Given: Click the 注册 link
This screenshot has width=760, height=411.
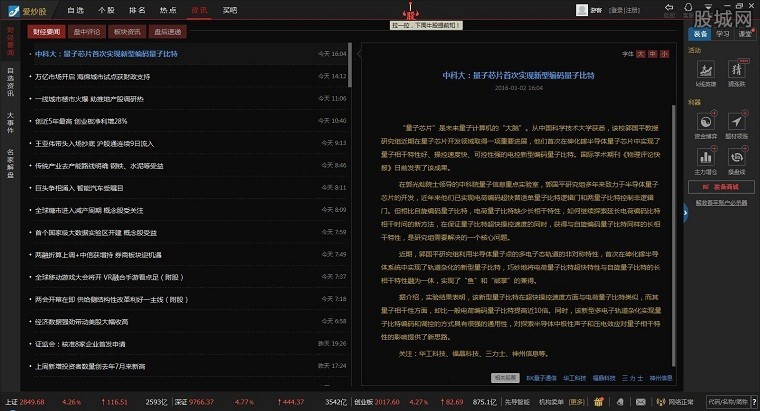Looking at the screenshot, I should tap(632, 10).
